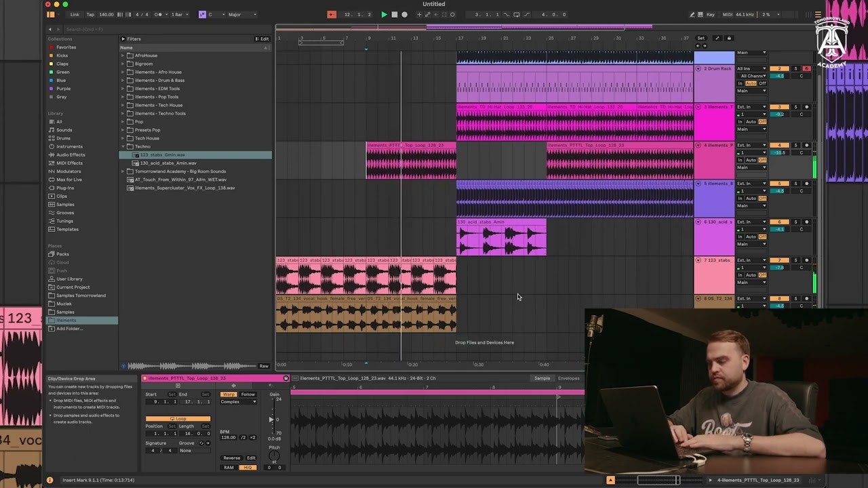Expand Tomorrowland Academy Big Room Sounds folder
Image resolution: width=868 pixels, height=488 pixels.
tap(123, 171)
